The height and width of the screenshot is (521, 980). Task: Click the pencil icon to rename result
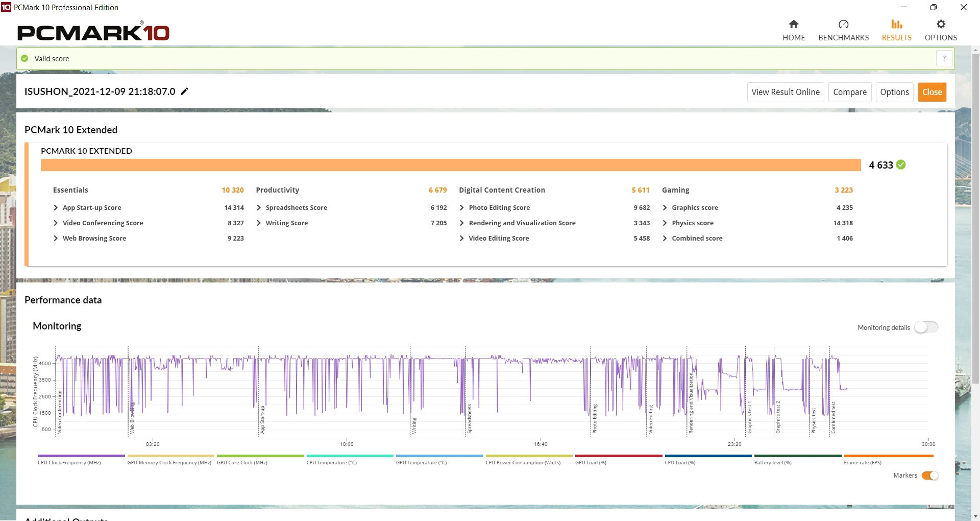[185, 91]
